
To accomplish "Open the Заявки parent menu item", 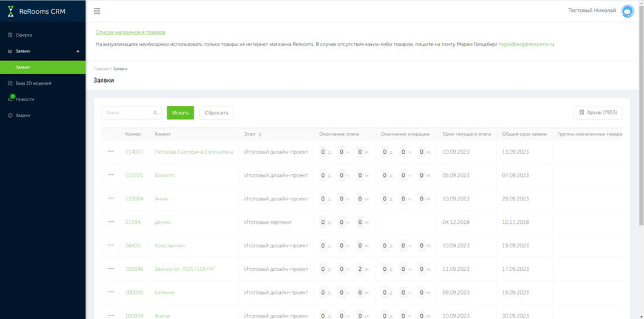I will pos(43,52).
